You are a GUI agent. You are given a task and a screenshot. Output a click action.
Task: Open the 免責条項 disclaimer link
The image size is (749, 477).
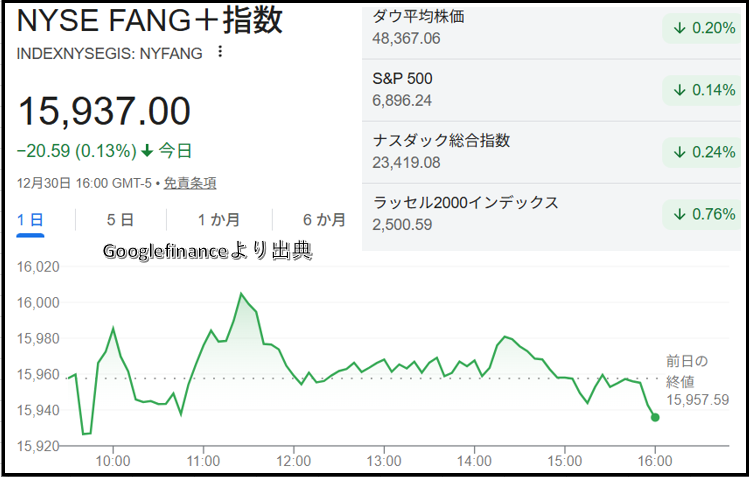point(190,183)
